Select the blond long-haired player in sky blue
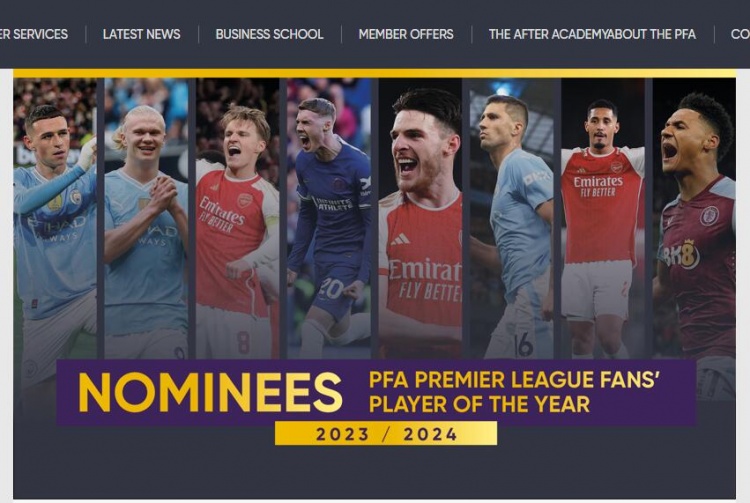Image resolution: width=750 pixels, height=503 pixels. click(146, 219)
